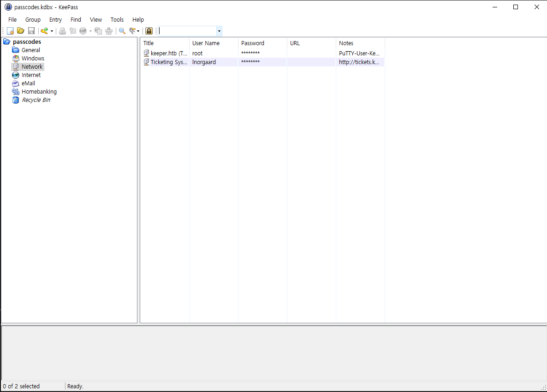Select the passcodes root group

27,42
